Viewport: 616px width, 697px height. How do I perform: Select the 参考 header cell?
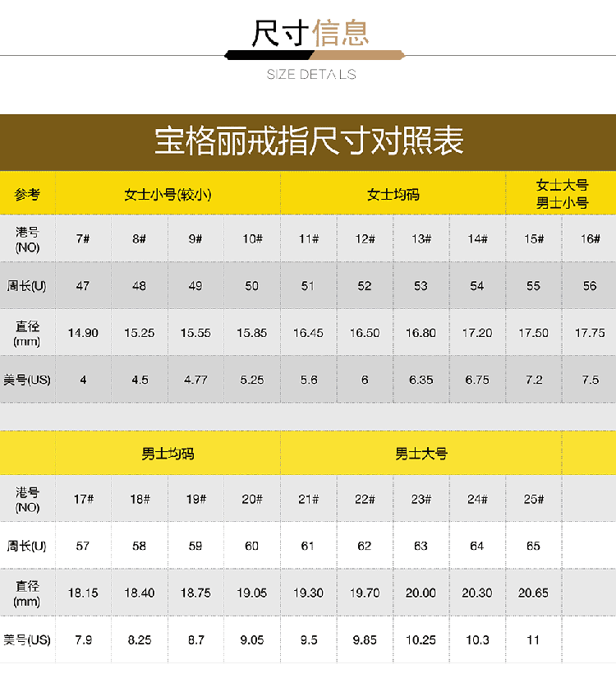[28, 194]
